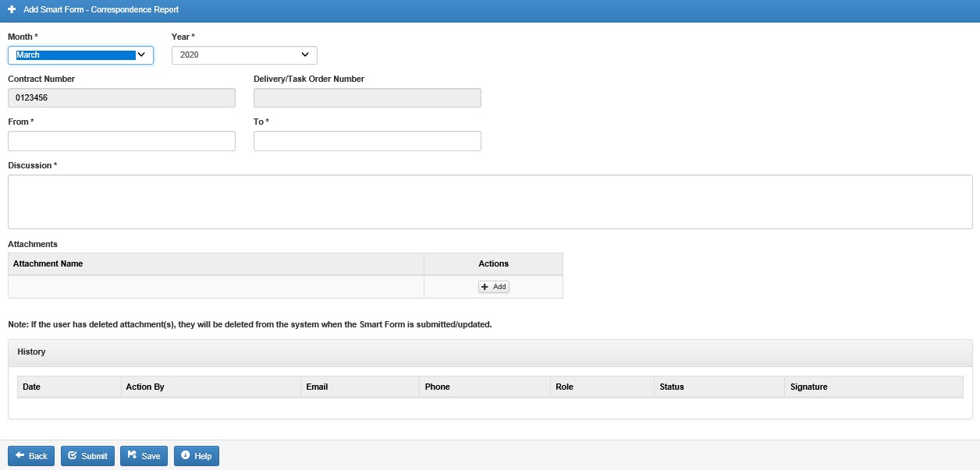This screenshot has height=470, width=980.
Task: Focus the From text field
Action: click(121, 141)
